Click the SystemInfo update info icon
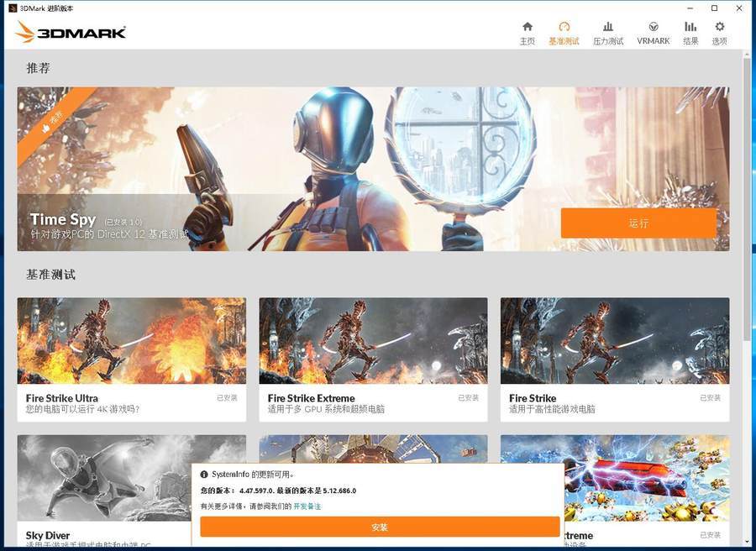The height and width of the screenshot is (551, 756). 204,475
